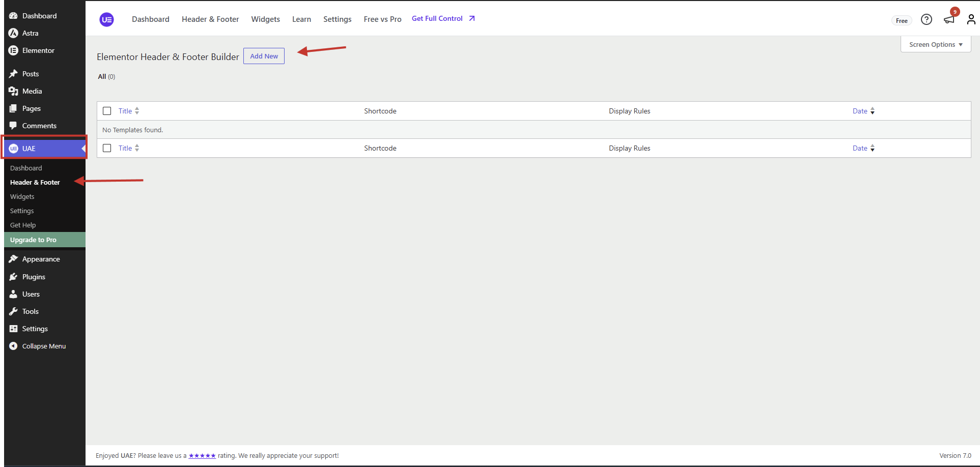Click the All (0) filter link

pyautogui.click(x=106, y=77)
